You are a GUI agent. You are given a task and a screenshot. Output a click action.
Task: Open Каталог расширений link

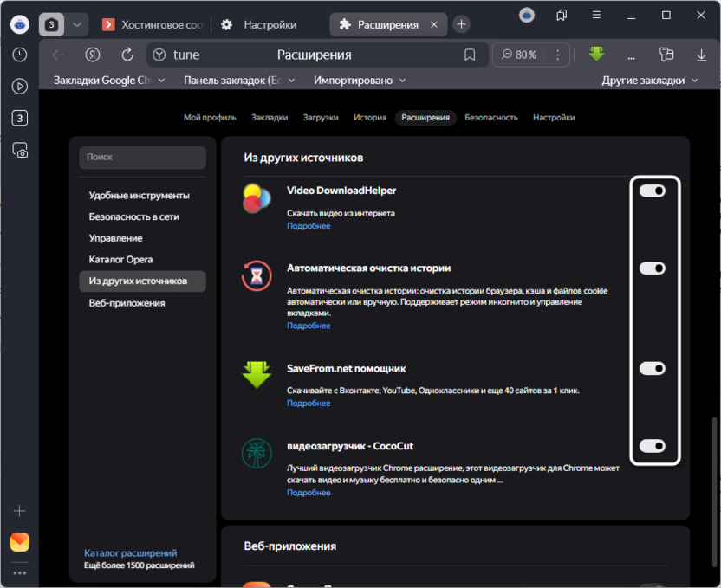tap(131, 553)
